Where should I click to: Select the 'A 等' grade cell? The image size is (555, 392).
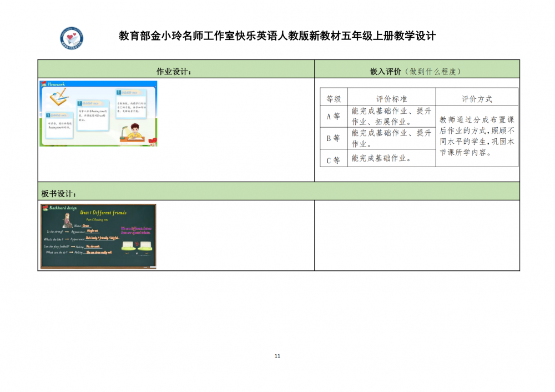pyautogui.click(x=334, y=117)
